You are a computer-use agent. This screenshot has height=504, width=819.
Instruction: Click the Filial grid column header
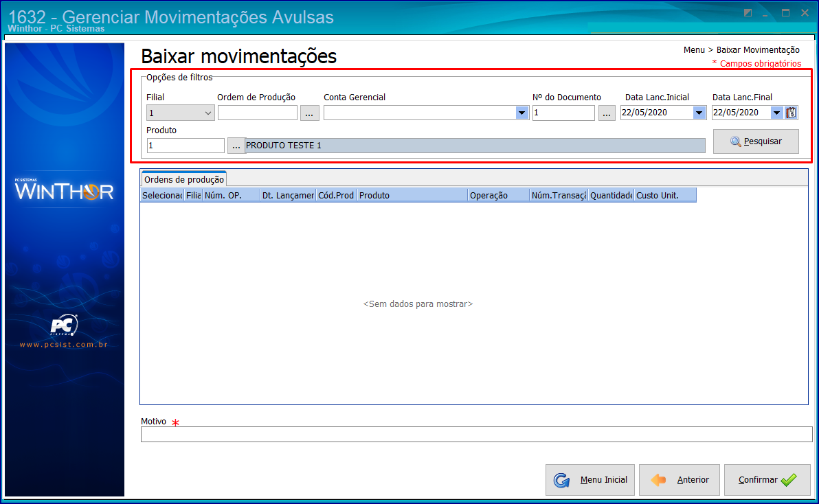coord(193,195)
